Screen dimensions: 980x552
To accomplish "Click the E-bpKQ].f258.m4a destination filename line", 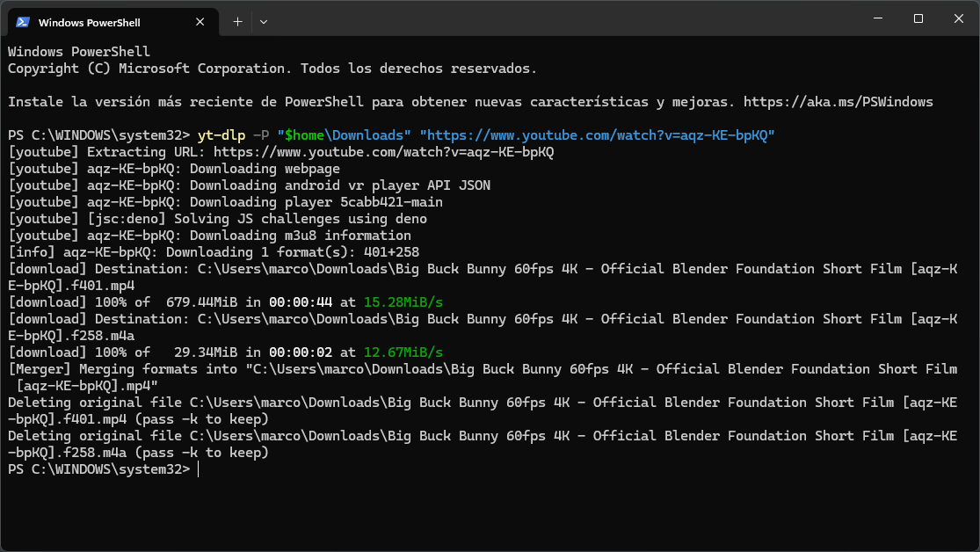I will [71, 336].
